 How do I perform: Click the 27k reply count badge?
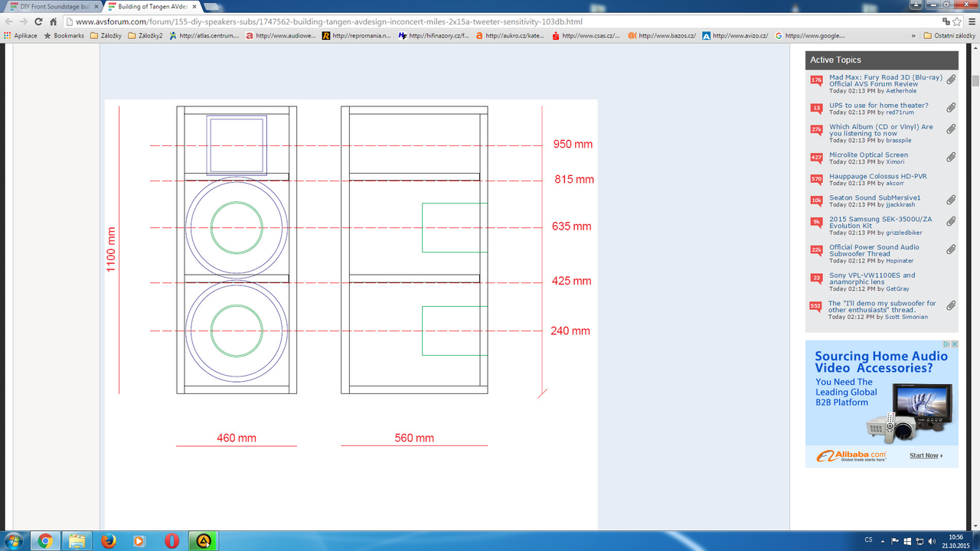point(816,129)
